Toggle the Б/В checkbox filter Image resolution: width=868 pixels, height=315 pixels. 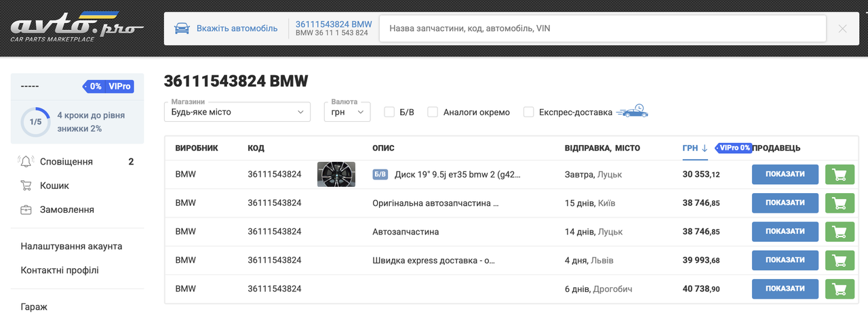pyautogui.click(x=389, y=112)
